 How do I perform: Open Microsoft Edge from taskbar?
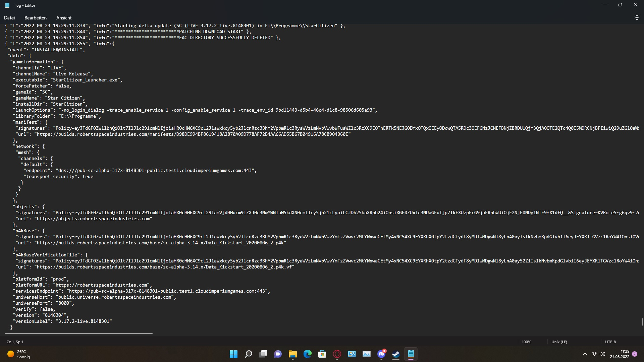[307, 354]
